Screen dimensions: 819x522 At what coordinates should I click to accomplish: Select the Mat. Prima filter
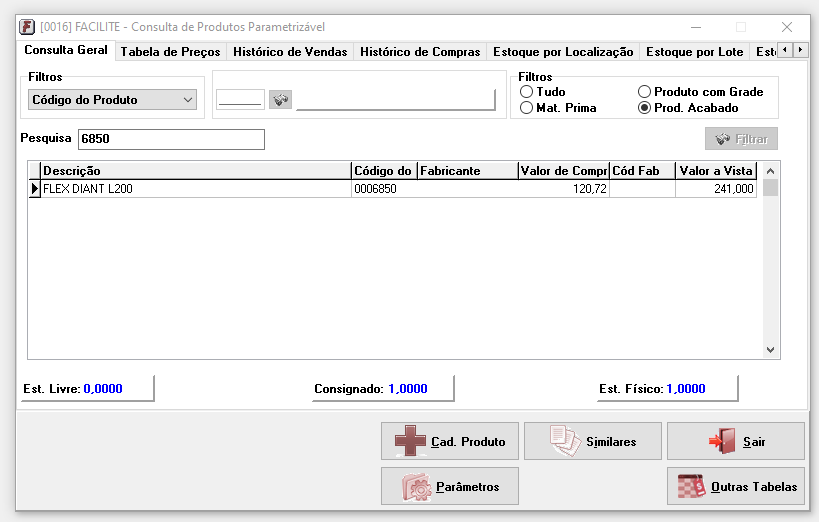tap(526, 108)
